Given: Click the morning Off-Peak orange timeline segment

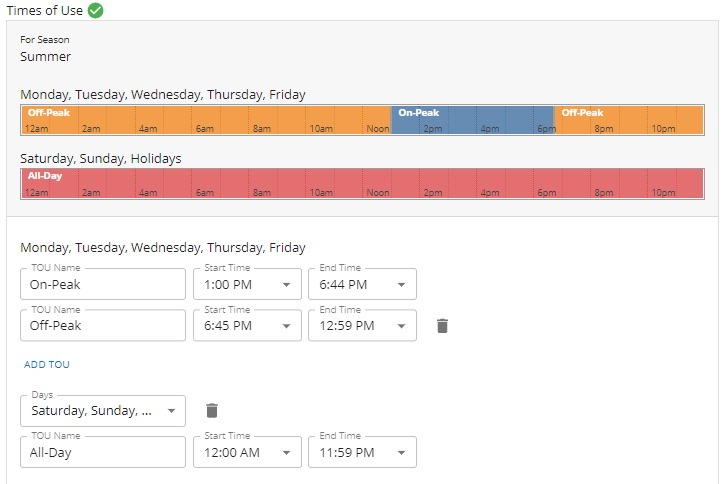Looking at the screenshot, I should click(x=205, y=120).
